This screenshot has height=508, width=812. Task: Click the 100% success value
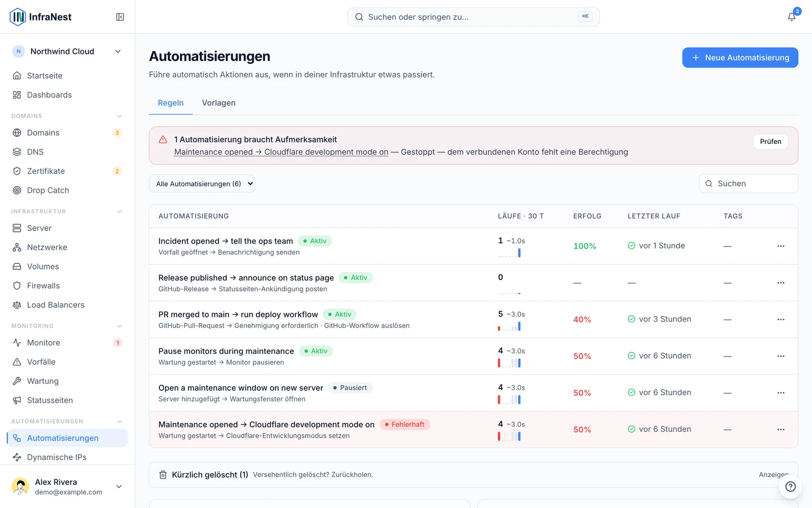click(584, 246)
